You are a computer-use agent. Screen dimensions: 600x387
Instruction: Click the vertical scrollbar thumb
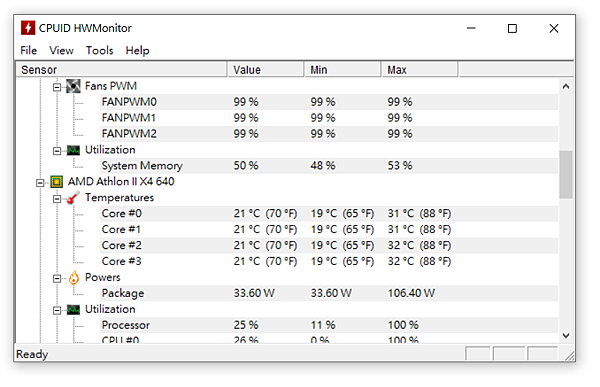566,175
